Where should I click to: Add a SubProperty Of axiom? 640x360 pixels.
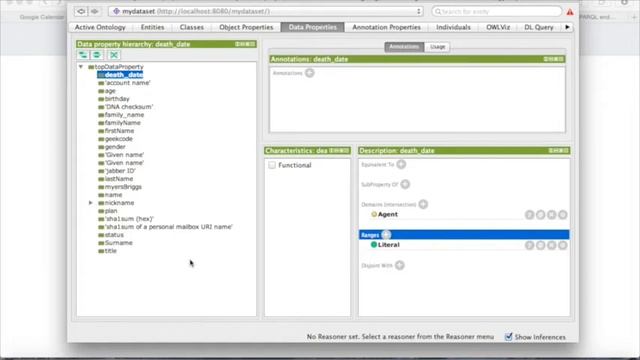(x=405, y=184)
